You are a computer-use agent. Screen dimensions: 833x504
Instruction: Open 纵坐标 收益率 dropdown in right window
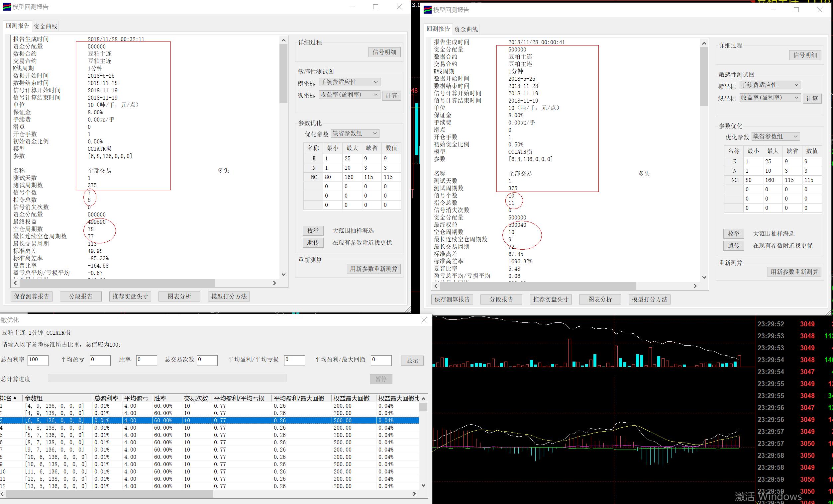click(770, 98)
